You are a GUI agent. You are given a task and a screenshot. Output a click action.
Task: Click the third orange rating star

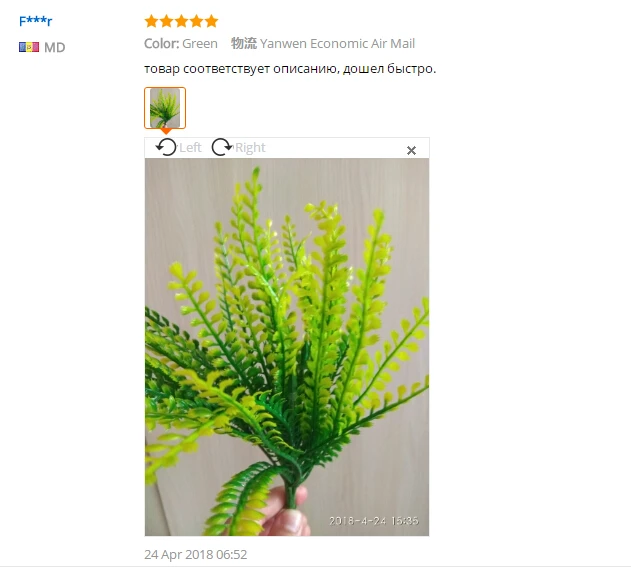(181, 21)
